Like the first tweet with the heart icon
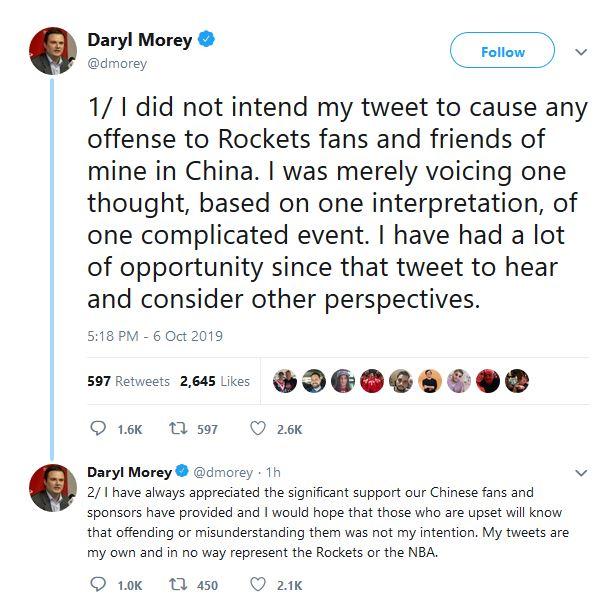616x599 pixels. 257,429
